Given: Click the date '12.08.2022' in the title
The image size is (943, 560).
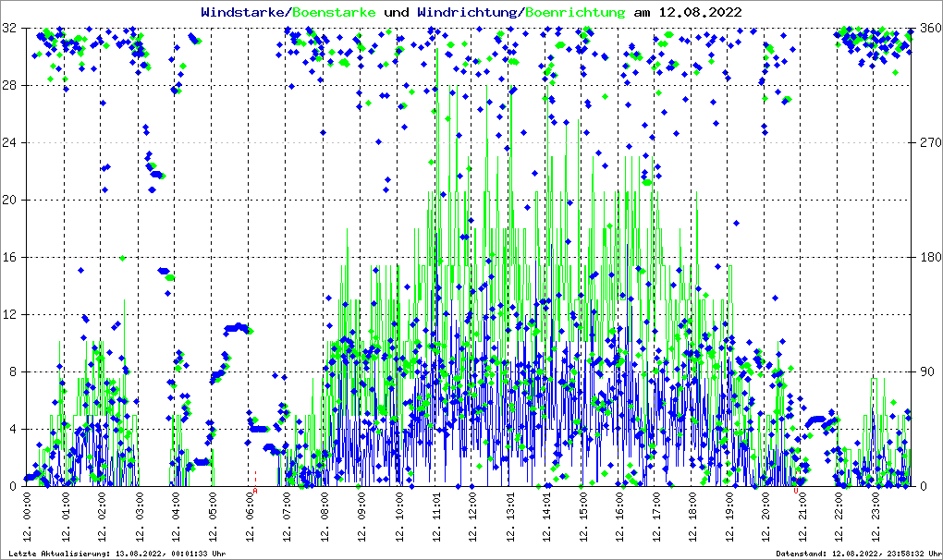Looking at the screenshot, I should [699, 12].
